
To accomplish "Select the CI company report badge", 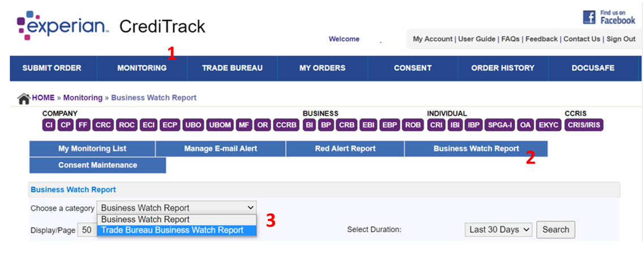I will pyautogui.click(x=49, y=125).
